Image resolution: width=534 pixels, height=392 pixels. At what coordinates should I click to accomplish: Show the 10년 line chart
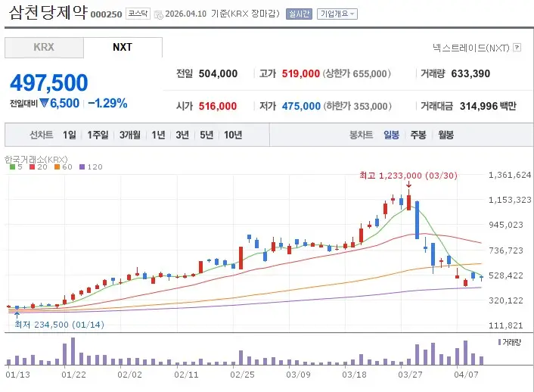point(233,135)
